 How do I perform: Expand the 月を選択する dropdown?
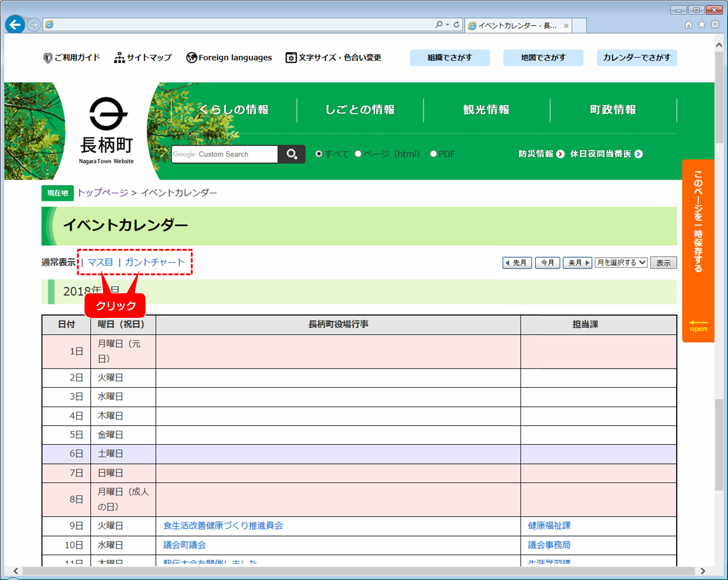coord(621,263)
